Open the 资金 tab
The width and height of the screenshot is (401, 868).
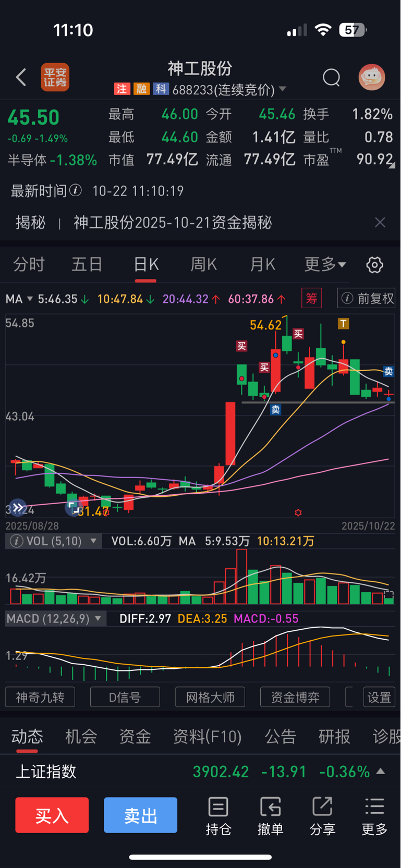(135, 737)
